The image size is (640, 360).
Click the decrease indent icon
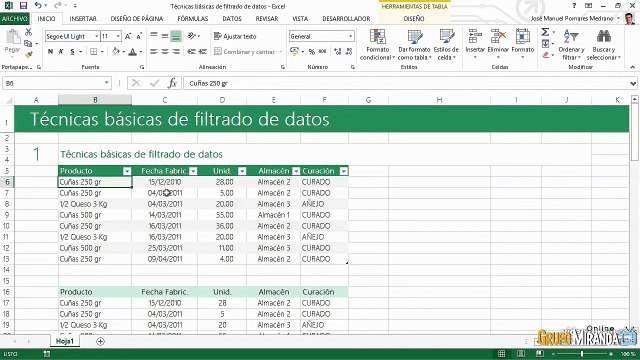[191, 52]
